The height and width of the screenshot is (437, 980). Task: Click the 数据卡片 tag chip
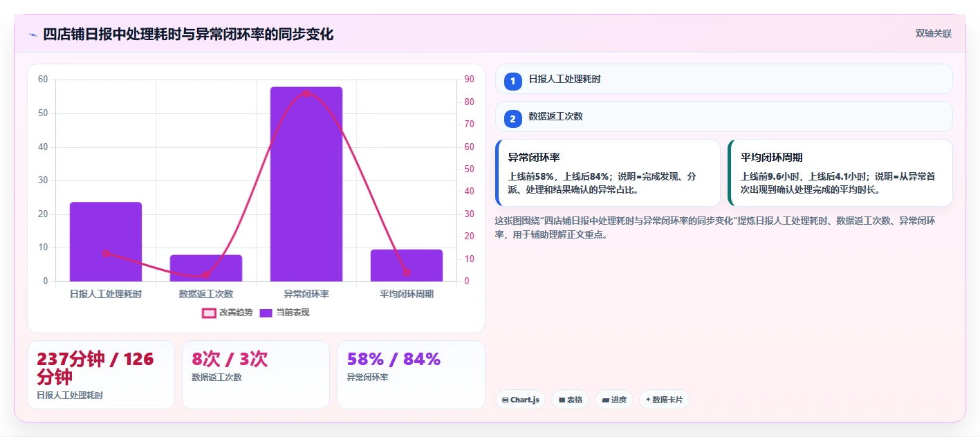pos(665,400)
